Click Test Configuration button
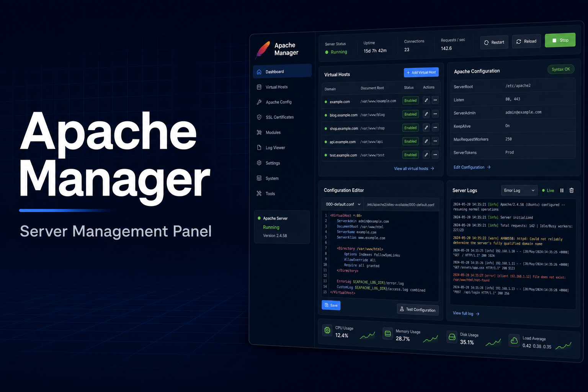Image resolution: width=588 pixels, height=392 pixels. coord(418,309)
